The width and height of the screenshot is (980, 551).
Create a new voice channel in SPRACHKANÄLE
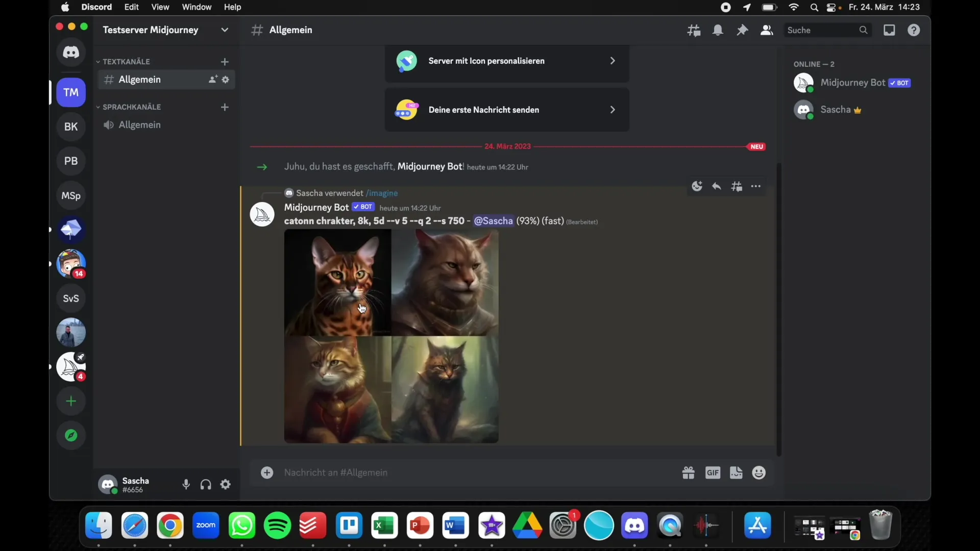click(225, 107)
